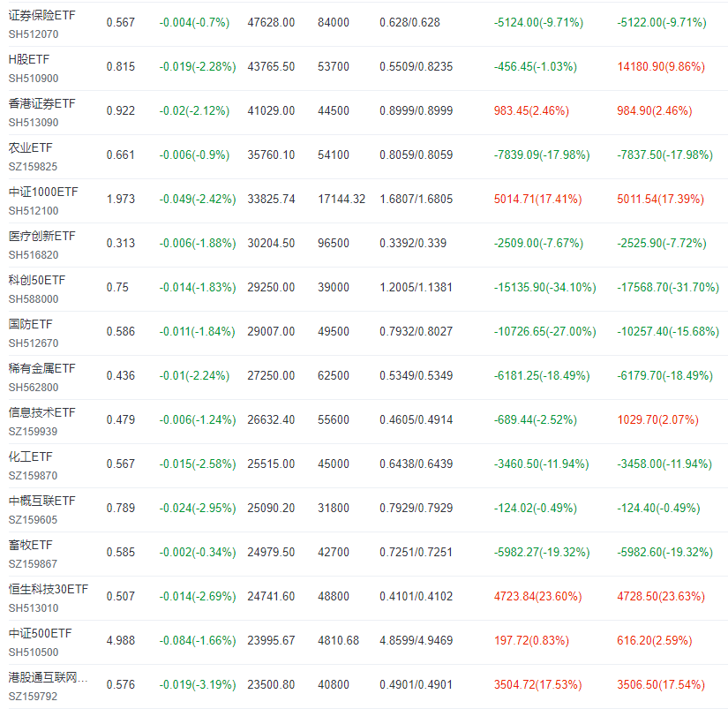The height and width of the screenshot is (709, 728).
Task: Click profit 616.20(2.59%)
Action: 655,641
